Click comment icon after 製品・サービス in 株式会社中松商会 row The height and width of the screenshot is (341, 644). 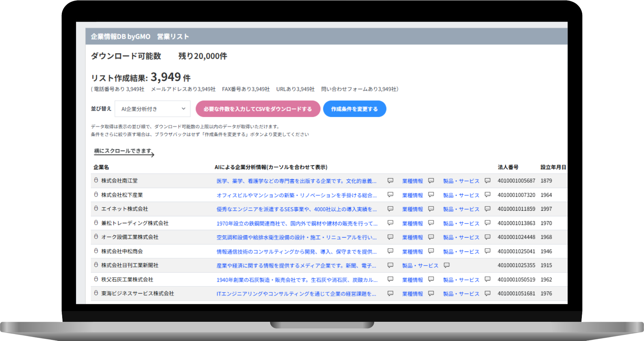point(488,251)
